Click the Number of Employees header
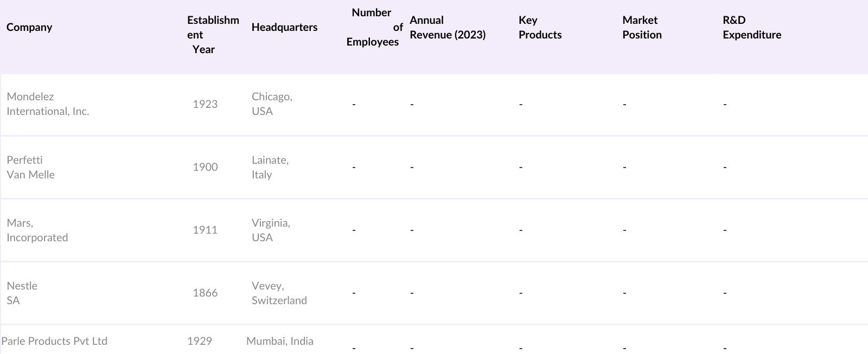The height and width of the screenshot is (354, 868). tap(374, 27)
